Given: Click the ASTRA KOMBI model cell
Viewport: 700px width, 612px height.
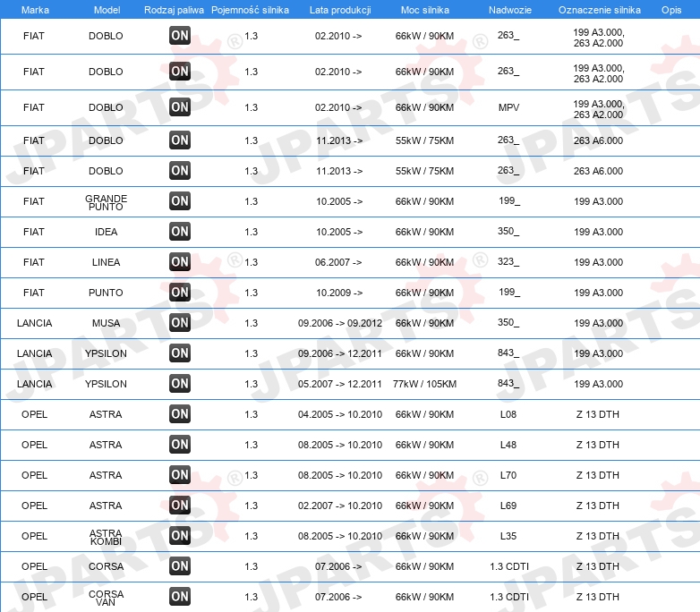Looking at the screenshot, I should 106,537.
